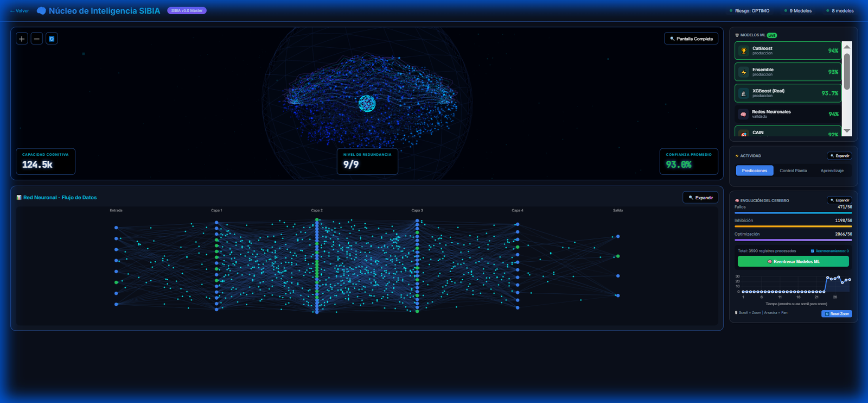Viewport: 868px width, 403px height.
Task: Go back with the Volver link
Action: 20,11
